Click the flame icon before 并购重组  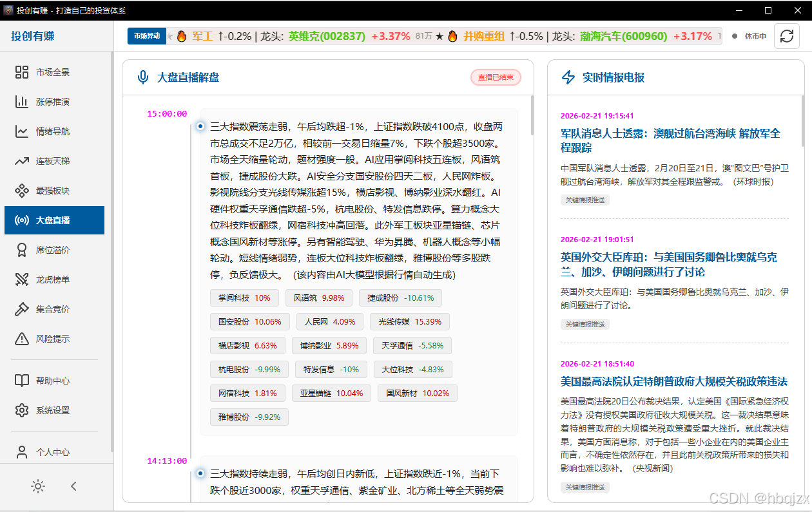[452, 36]
